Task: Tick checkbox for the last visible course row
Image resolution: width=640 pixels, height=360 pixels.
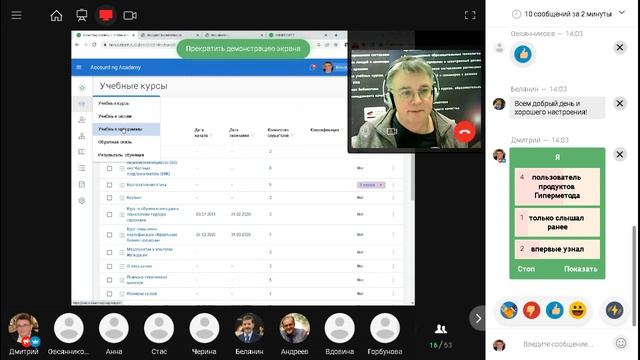Action: pyautogui.click(x=109, y=293)
